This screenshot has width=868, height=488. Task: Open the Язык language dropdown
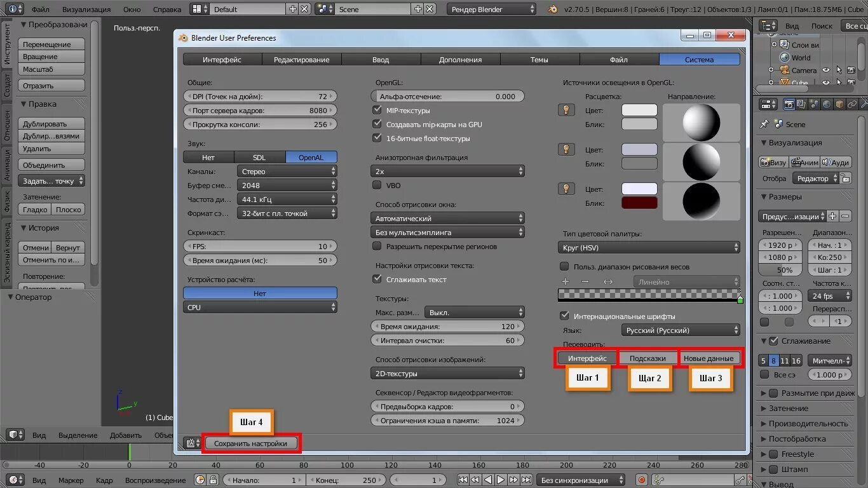point(681,330)
